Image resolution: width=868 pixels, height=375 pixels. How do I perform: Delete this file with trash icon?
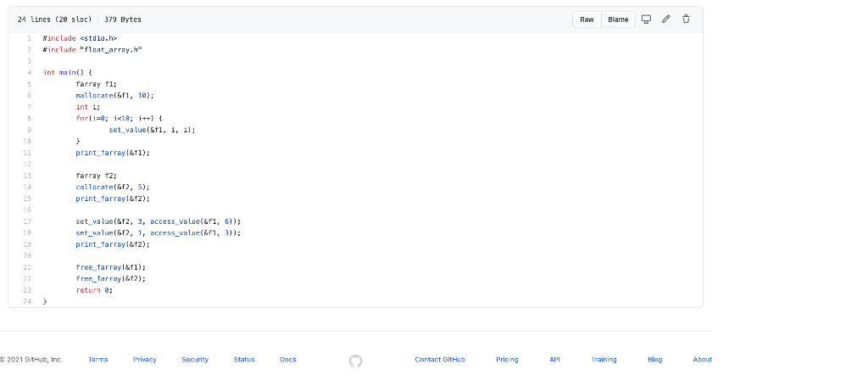pos(686,20)
